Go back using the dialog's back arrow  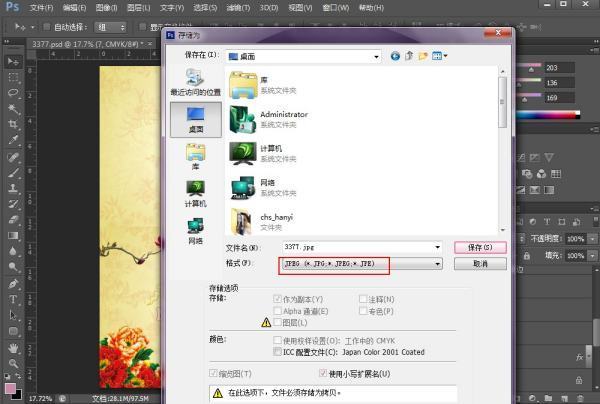(x=395, y=56)
